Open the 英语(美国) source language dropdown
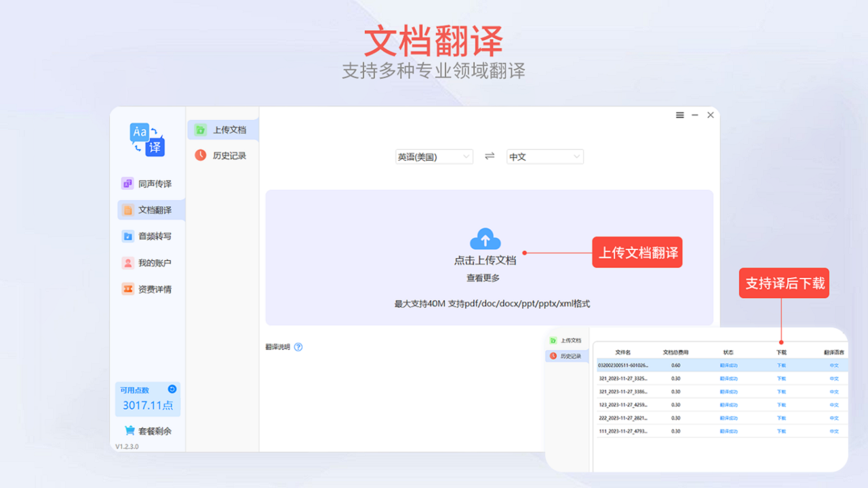868x488 pixels. (434, 156)
